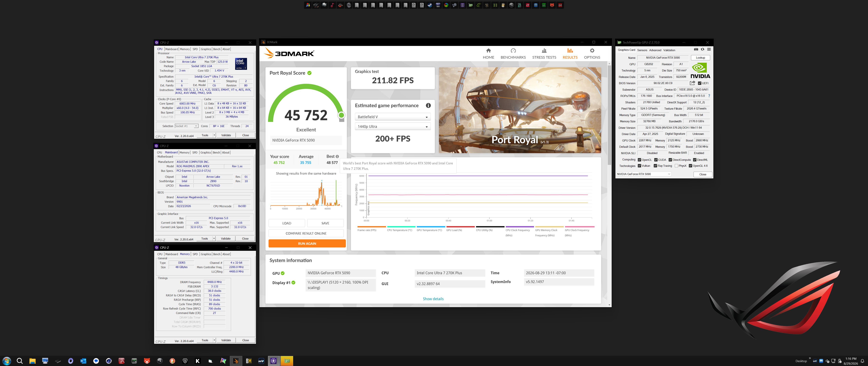This screenshot has width=868, height=366.
Task: Click the Intel Core logo in CPU-Z
Action: [x=241, y=64]
